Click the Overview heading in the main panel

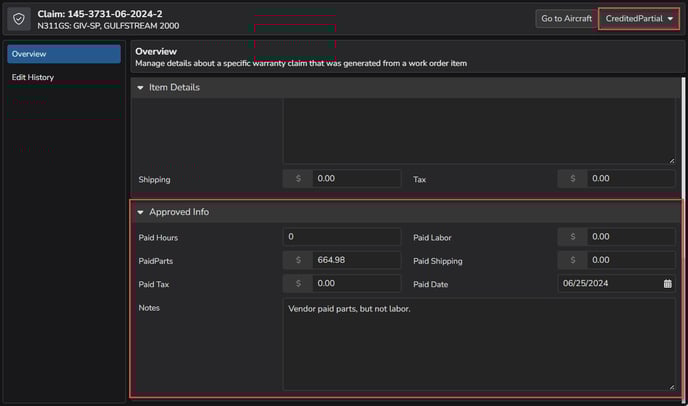coord(156,51)
